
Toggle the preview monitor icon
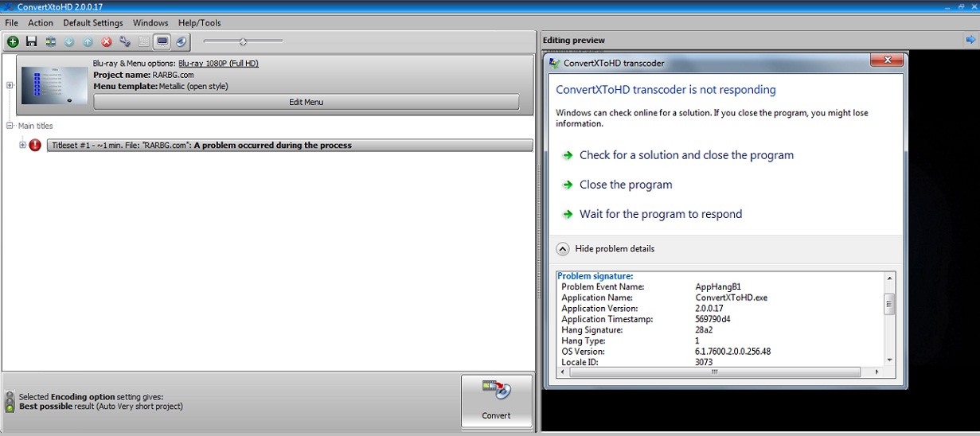click(162, 41)
